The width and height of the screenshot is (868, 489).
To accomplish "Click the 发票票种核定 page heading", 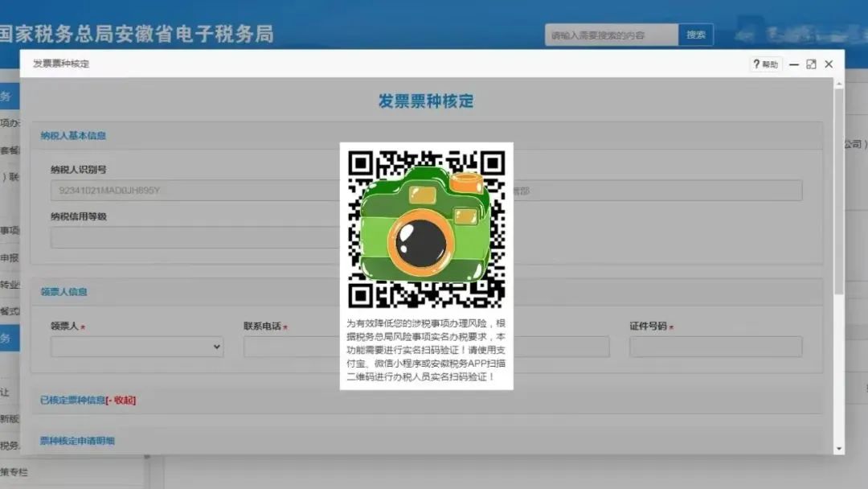I will pyautogui.click(x=426, y=101).
